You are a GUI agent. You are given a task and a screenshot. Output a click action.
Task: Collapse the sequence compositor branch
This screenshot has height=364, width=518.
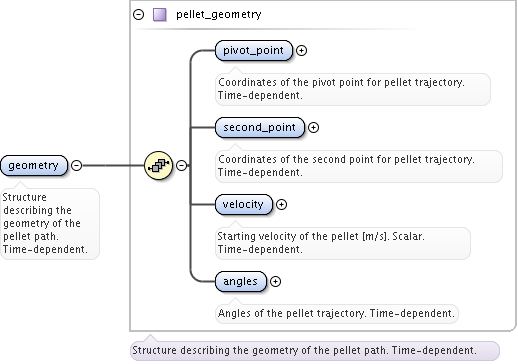coord(181,165)
